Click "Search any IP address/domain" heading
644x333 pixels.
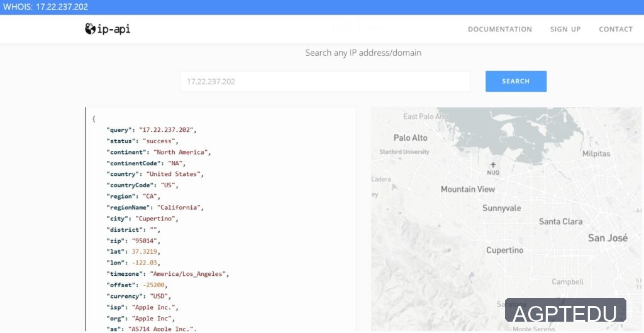point(363,53)
